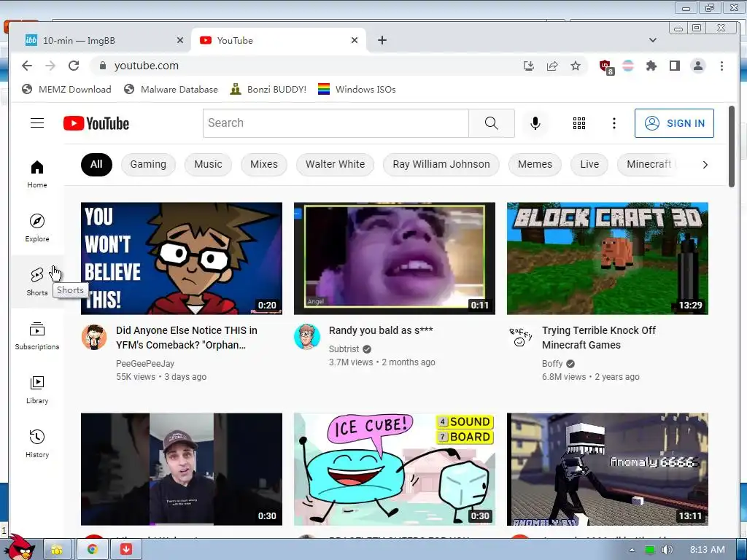The height and width of the screenshot is (560, 747).
Task: Select the Memes filter chip
Action: pyautogui.click(x=535, y=164)
